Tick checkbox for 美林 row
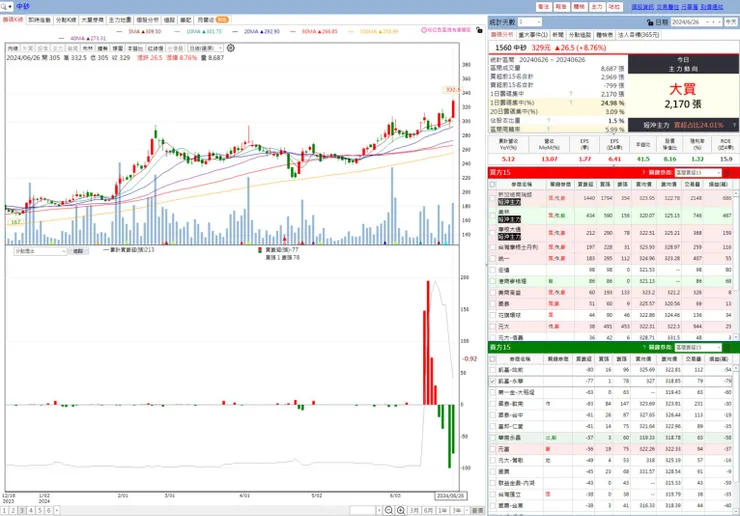This screenshot has height=516, width=740. pyautogui.click(x=493, y=216)
